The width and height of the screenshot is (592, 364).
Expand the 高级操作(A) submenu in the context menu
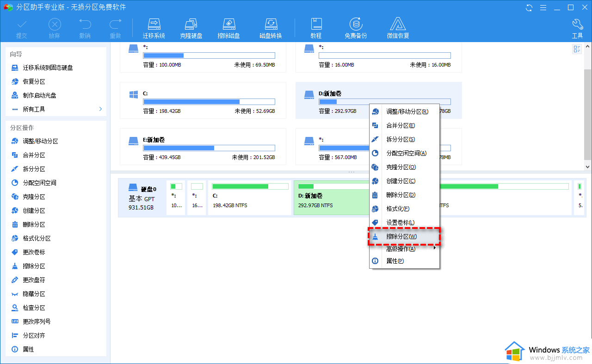point(404,249)
